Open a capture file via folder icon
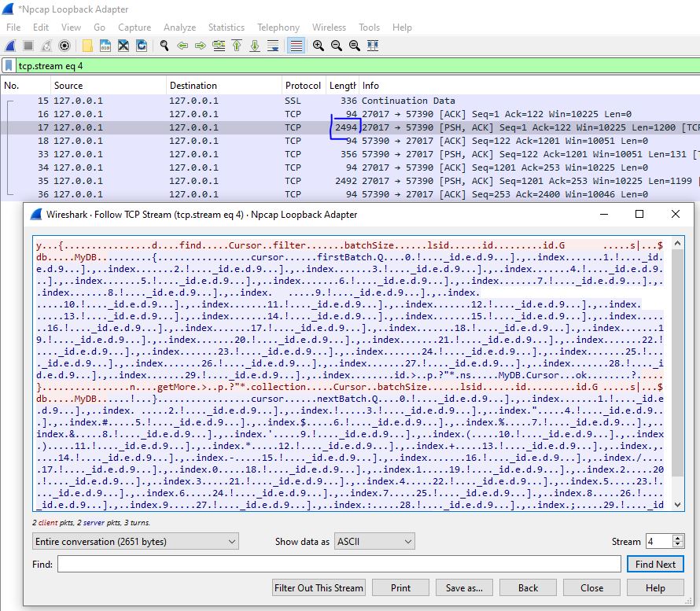 [87, 46]
